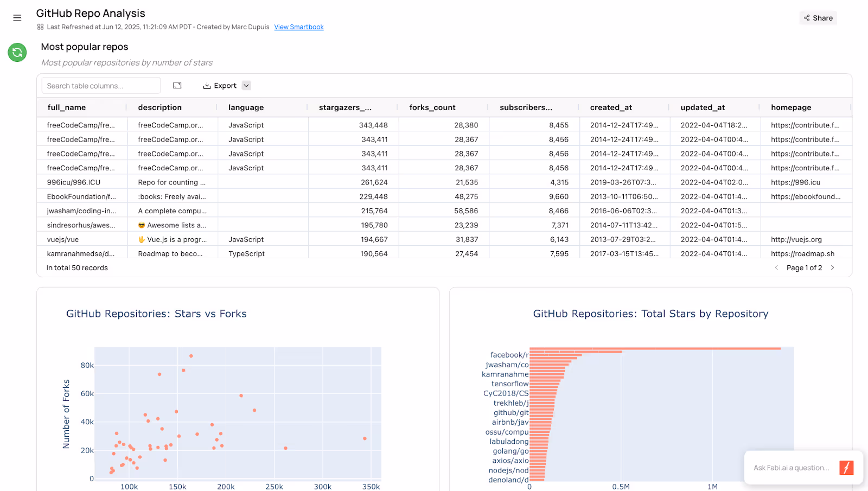Go to the next table page arrow
Screen dimensions: 868x491
833,267
